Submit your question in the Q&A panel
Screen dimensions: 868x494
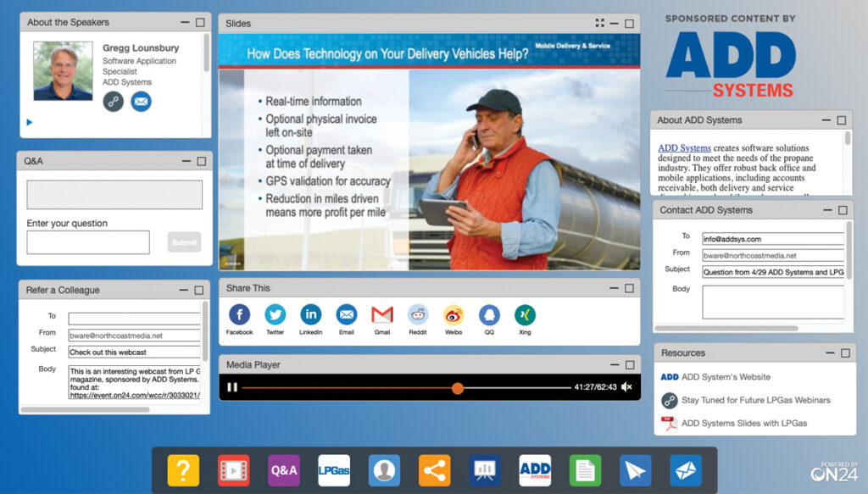184,242
